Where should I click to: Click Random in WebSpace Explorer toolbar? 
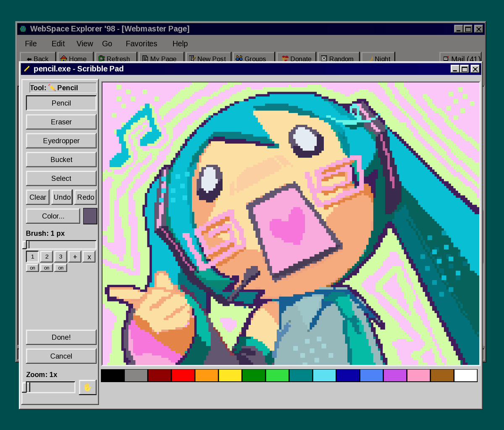point(339,58)
